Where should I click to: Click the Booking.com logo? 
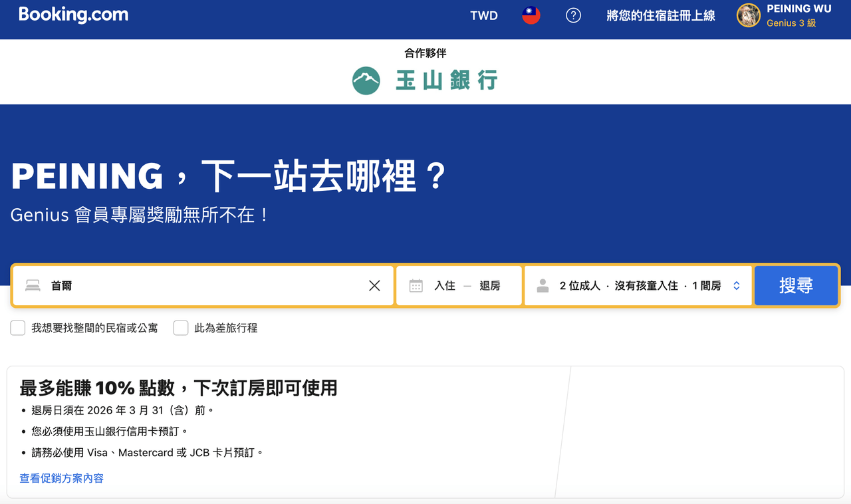point(74,15)
